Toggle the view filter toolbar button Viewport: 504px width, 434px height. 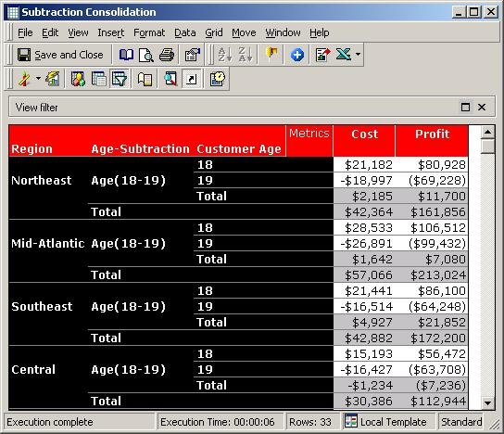point(120,79)
